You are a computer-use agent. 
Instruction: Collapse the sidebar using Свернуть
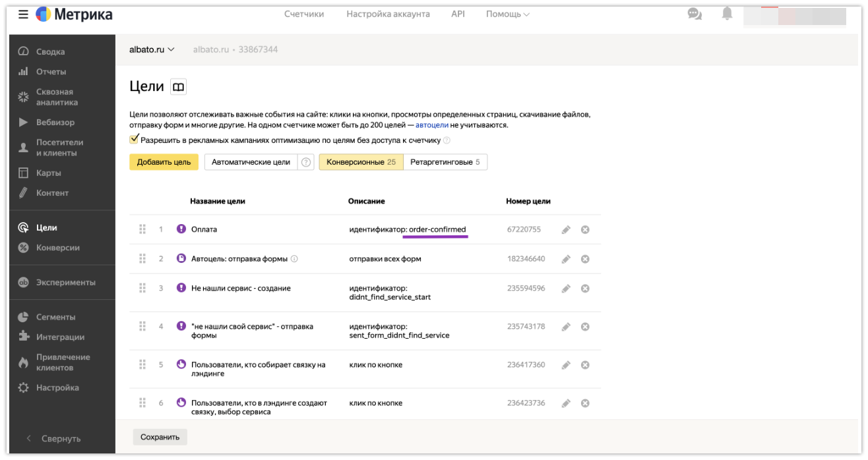tap(53, 438)
